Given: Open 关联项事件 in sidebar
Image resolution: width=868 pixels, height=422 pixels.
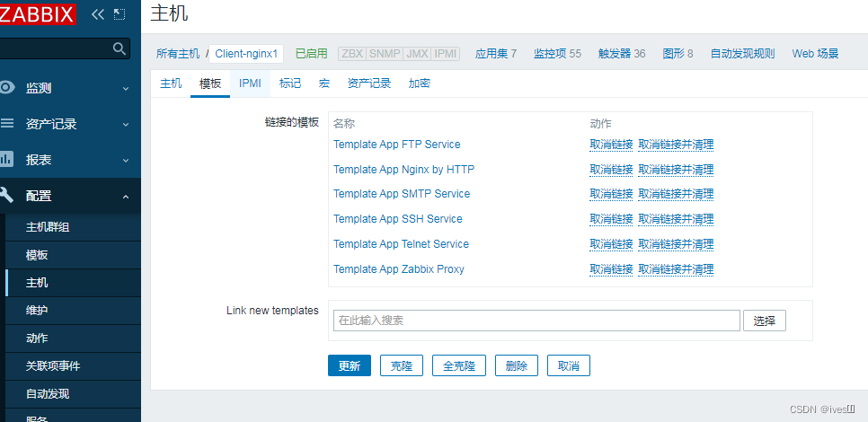Looking at the screenshot, I should pos(53,366).
